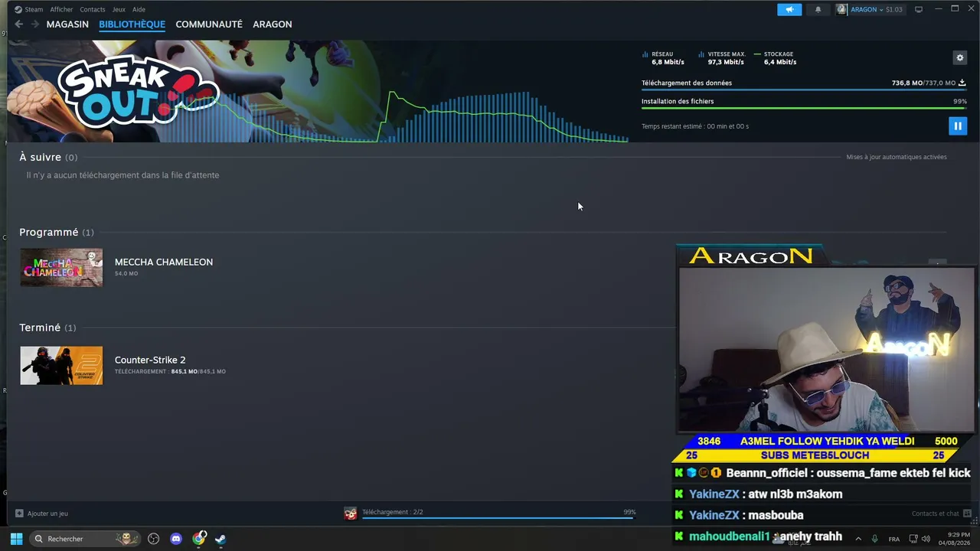Click the RÉSEAU 6,8 Mbit/s stat
This screenshot has width=980, height=551.
tap(663, 58)
